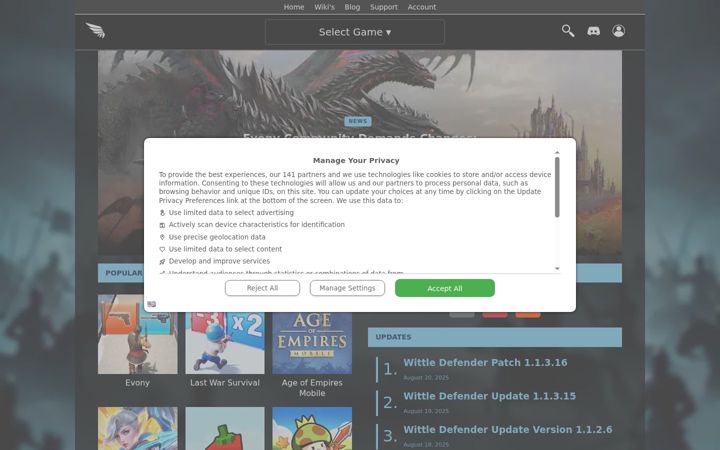Click the Manage Settings button

click(347, 288)
